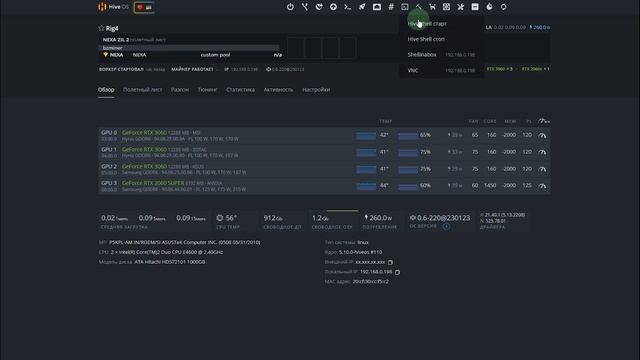Open the Настройки tab

[316, 89]
